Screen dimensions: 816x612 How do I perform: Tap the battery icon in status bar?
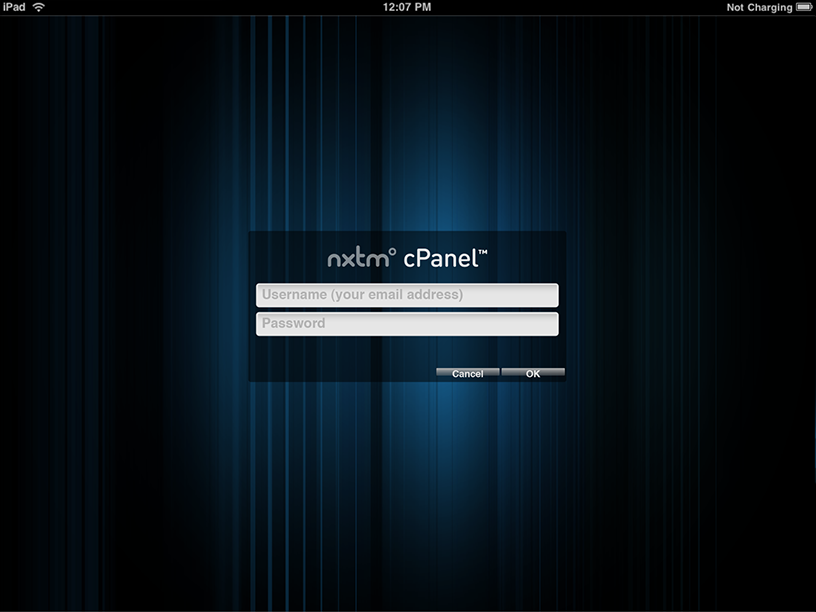[x=804, y=7]
